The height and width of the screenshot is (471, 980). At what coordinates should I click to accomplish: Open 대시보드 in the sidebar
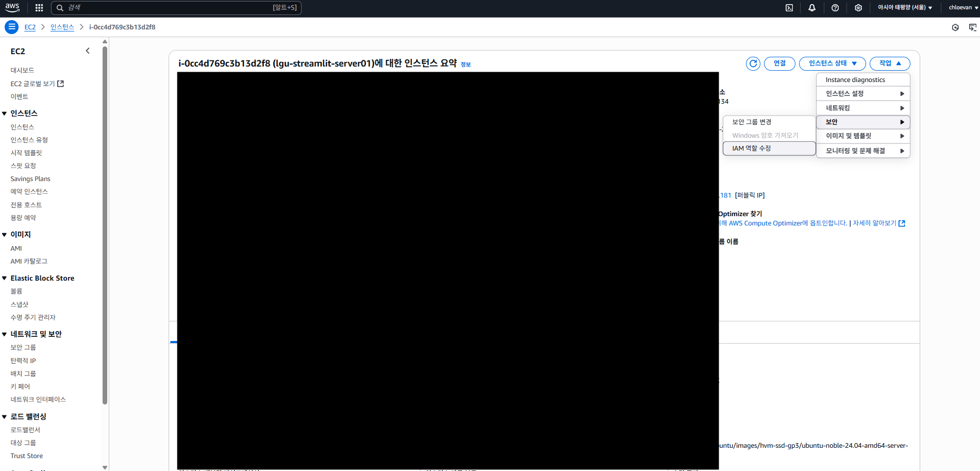pos(22,70)
